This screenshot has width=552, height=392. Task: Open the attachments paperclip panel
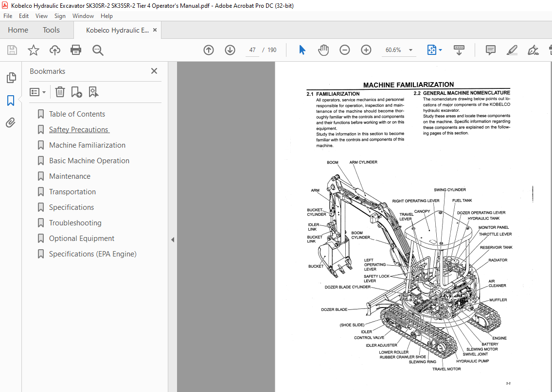pos(11,123)
